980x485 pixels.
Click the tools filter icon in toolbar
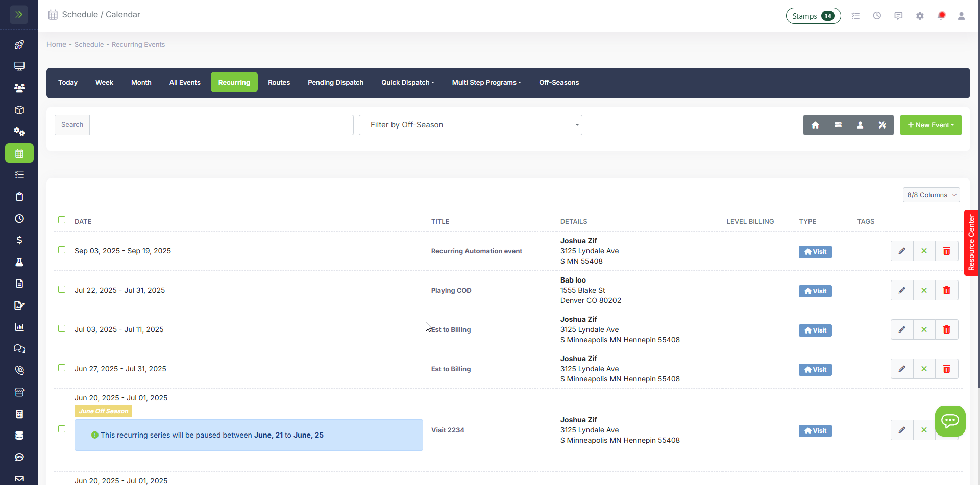click(x=882, y=125)
